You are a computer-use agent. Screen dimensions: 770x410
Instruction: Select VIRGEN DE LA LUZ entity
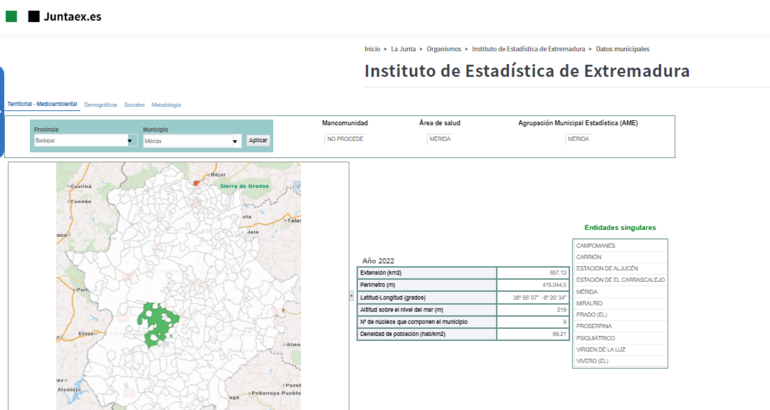pos(620,350)
